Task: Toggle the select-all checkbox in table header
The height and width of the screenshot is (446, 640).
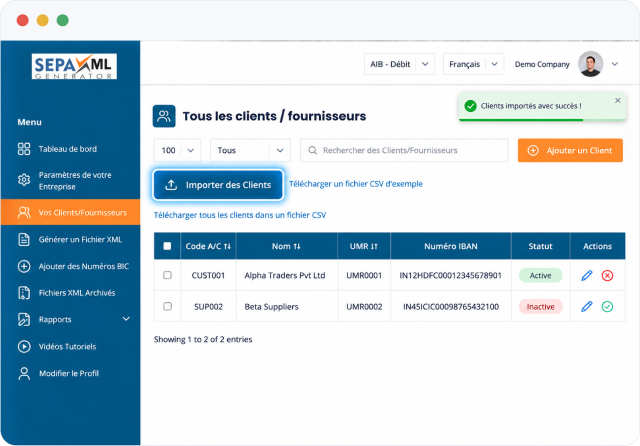Action: tap(167, 246)
